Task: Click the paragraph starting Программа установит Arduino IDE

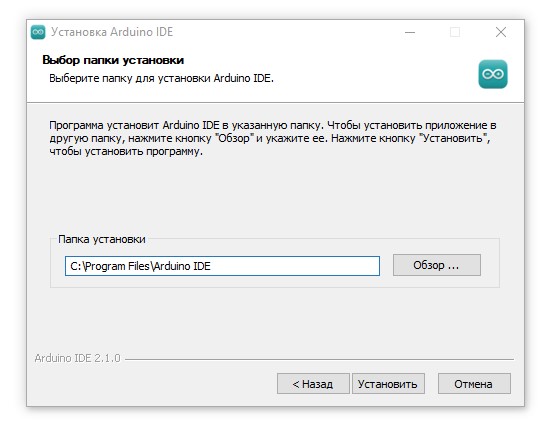Action: [273, 138]
